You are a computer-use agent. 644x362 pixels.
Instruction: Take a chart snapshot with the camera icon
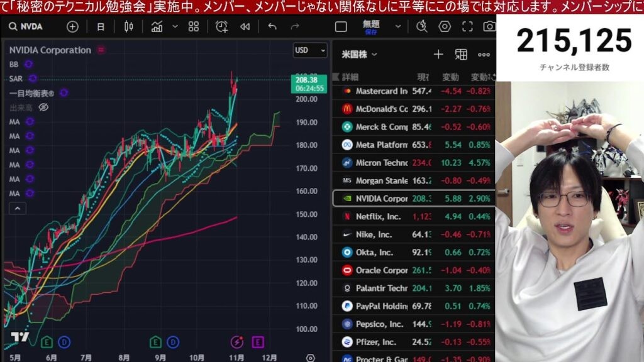click(489, 26)
